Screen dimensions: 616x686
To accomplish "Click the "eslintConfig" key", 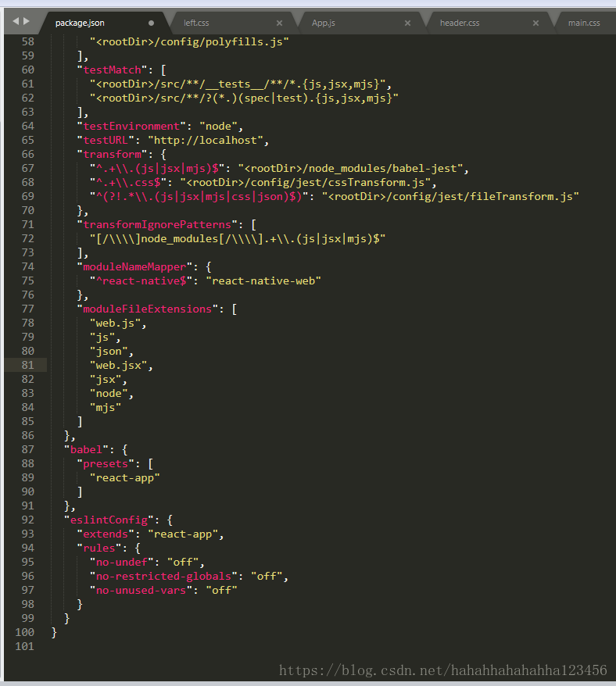I will (109, 520).
